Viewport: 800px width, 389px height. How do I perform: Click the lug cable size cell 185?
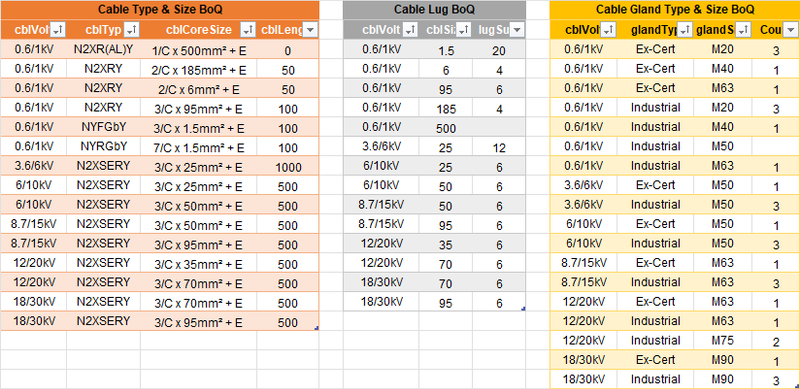tap(446, 109)
